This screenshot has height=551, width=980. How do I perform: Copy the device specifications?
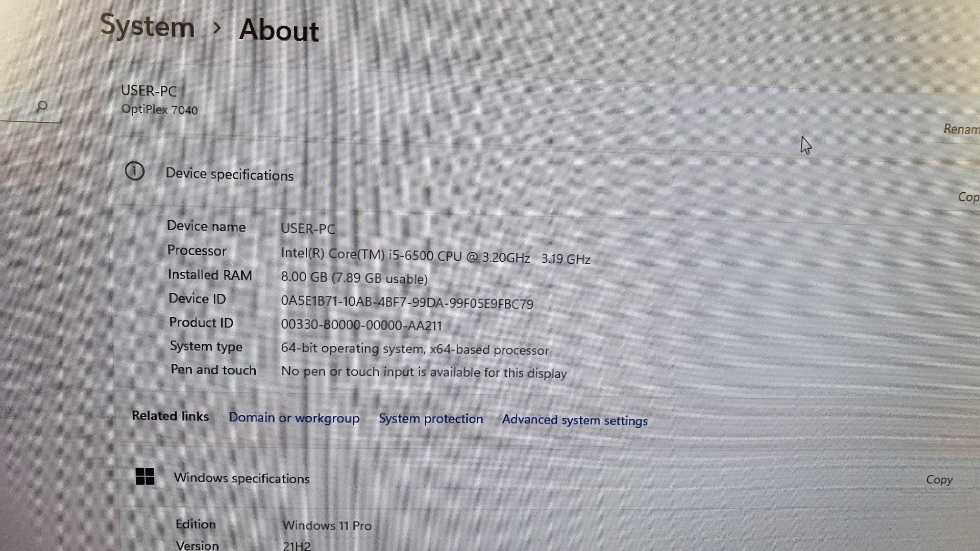tap(967, 197)
